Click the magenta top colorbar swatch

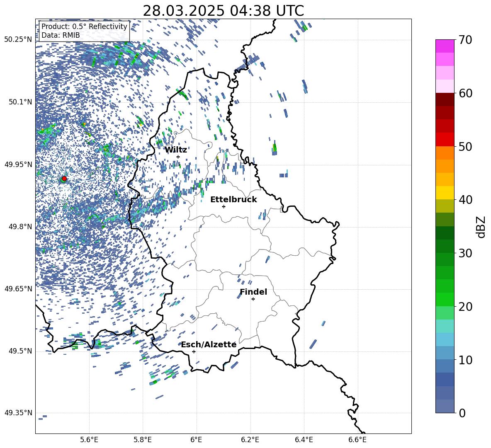(445, 46)
